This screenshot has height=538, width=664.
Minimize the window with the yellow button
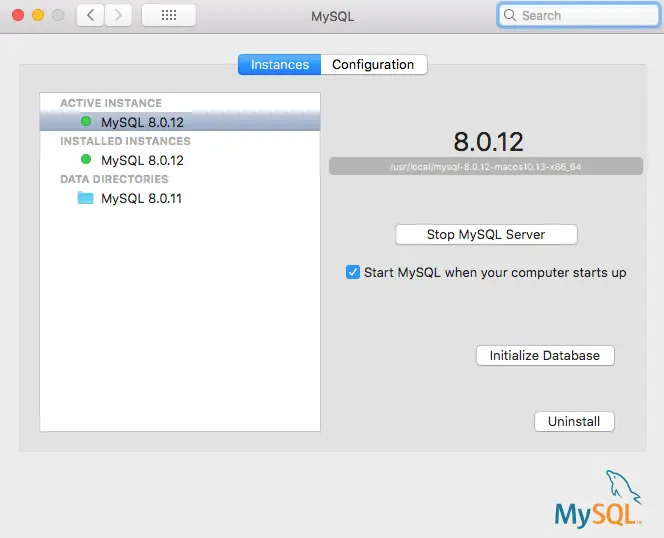click(x=38, y=15)
